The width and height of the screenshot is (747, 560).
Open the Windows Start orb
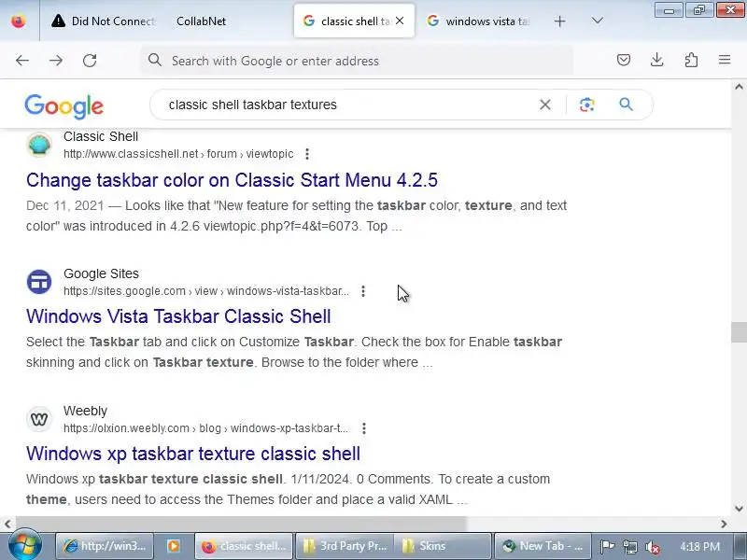(x=25, y=546)
